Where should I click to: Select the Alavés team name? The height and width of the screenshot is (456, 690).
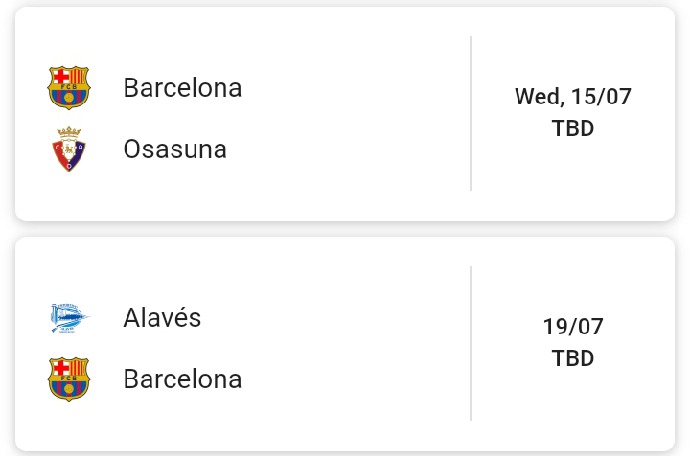tap(162, 318)
